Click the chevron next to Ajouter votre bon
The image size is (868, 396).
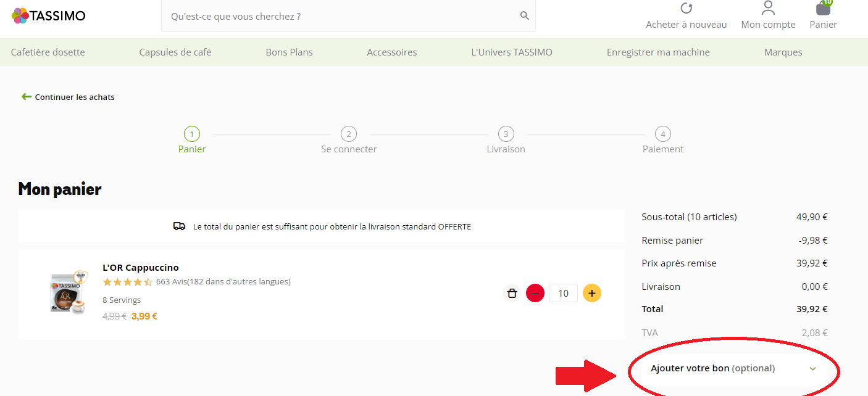812,369
